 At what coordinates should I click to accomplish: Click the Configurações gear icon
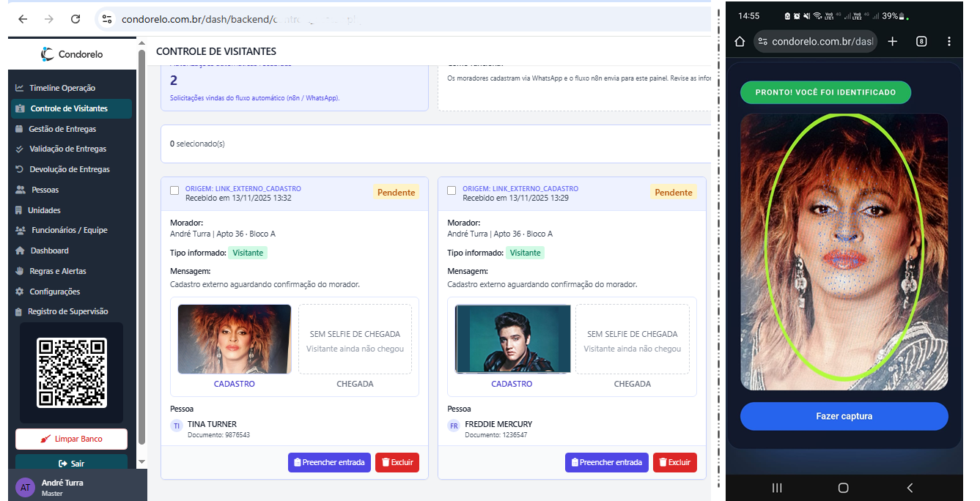[20, 292]
